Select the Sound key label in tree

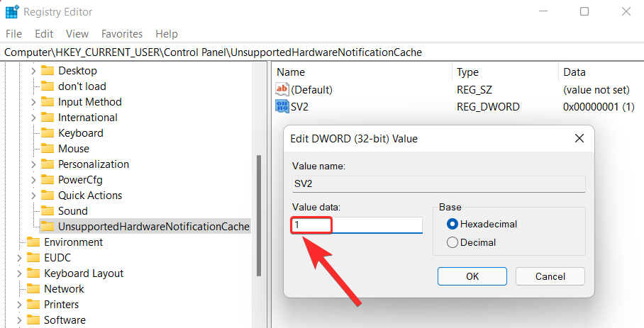pyautogui.click(x=72, y=211)
